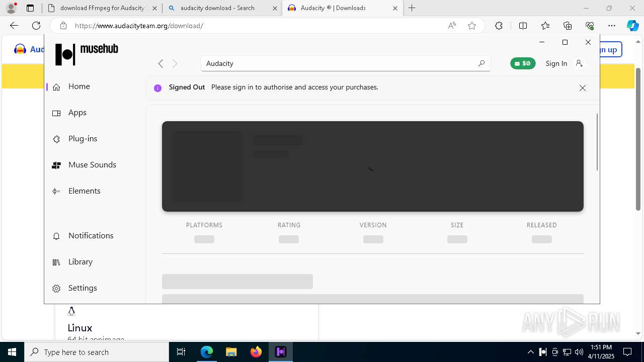Viewport: 644px width, 362px height.
Task: Click the Plug-ins puzzle icon
Action: [57, 139]
